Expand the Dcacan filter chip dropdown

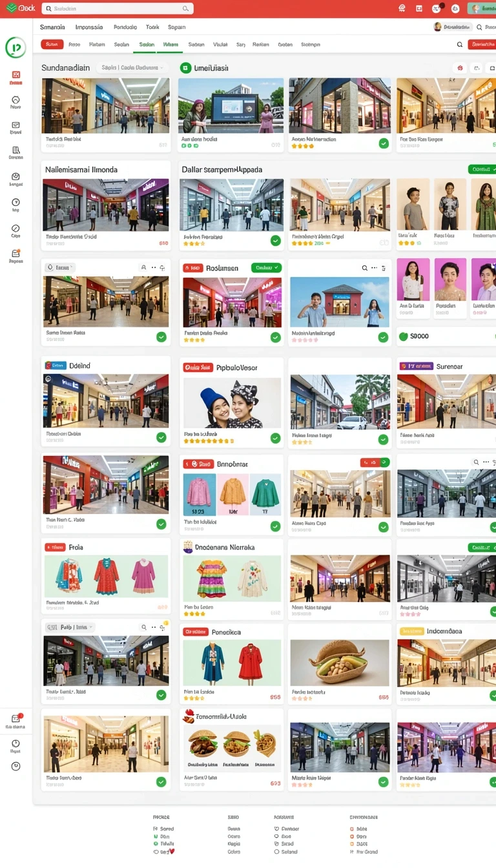coord(59,267)
